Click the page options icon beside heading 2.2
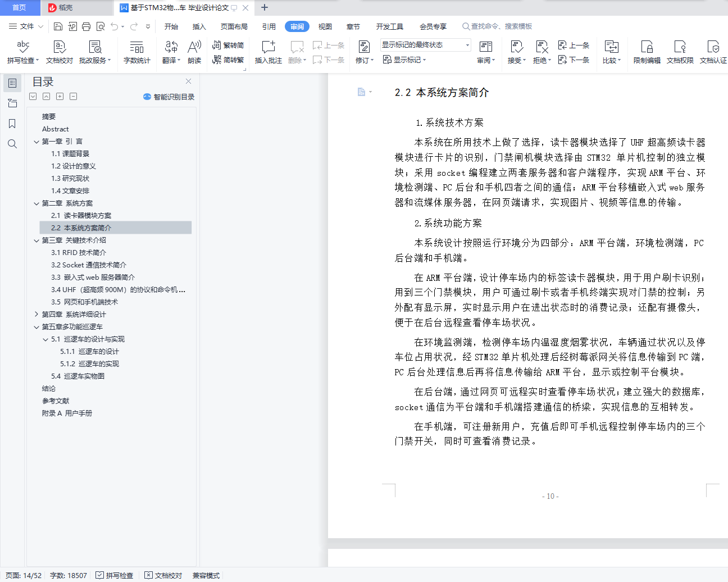 (362, 92)
